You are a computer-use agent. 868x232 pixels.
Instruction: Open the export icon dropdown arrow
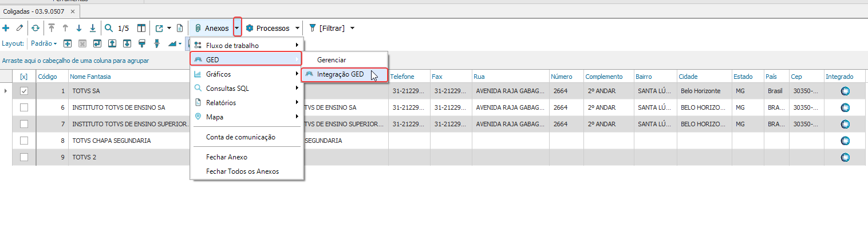pos(169,28)
